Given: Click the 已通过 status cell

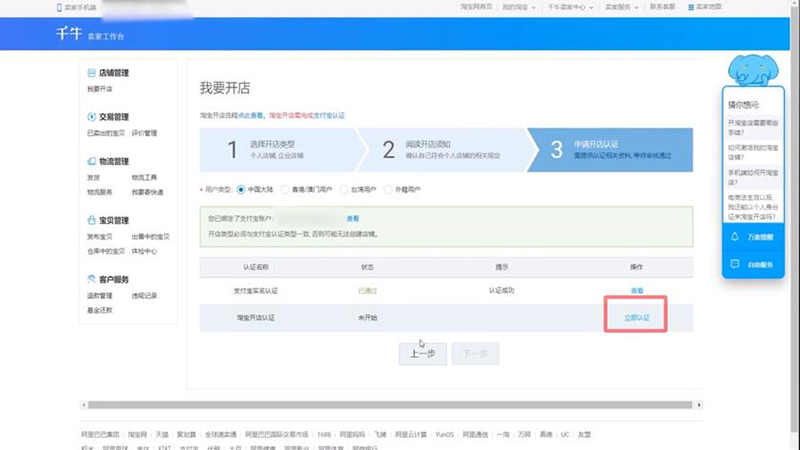Looking at the screenshot, I should pos(367,291).
